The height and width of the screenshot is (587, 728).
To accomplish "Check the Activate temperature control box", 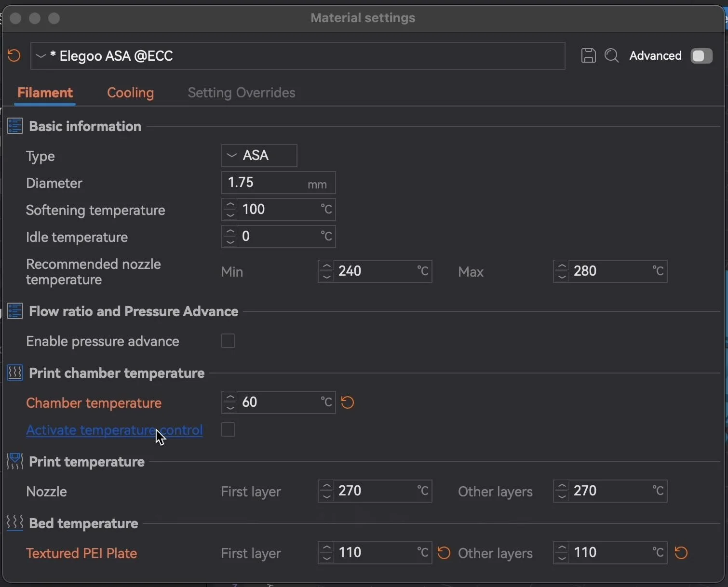I will (x=228, y=429).
